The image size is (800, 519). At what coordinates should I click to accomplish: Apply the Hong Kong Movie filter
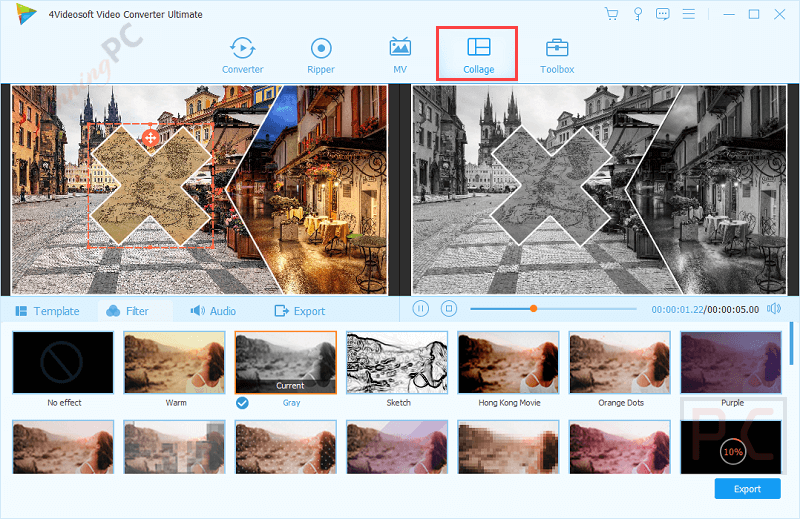(508, 362)
